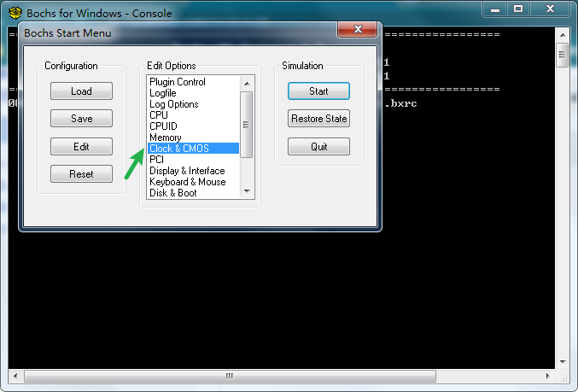Viewport: 578px width, 392px height.
Task: Select CPU in Edit Options list
Action: click(193, 115)
